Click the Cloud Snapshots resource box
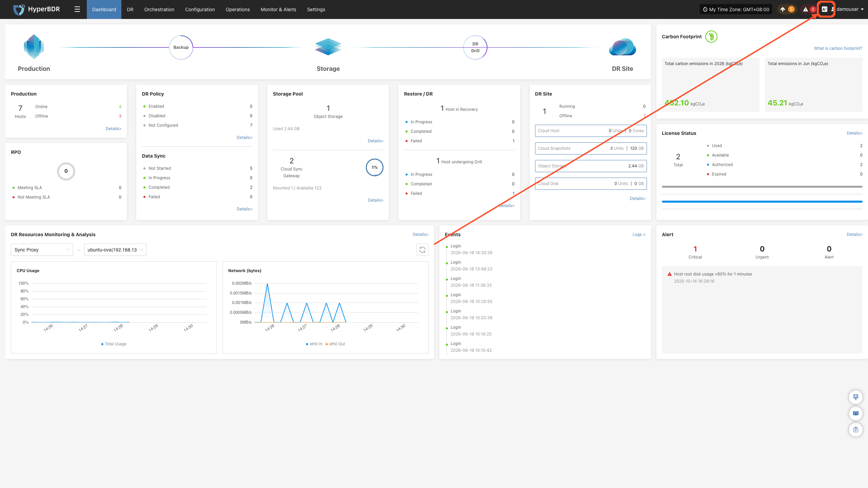The height and width of the screenshot is (488, 868). tap(591, 148)
